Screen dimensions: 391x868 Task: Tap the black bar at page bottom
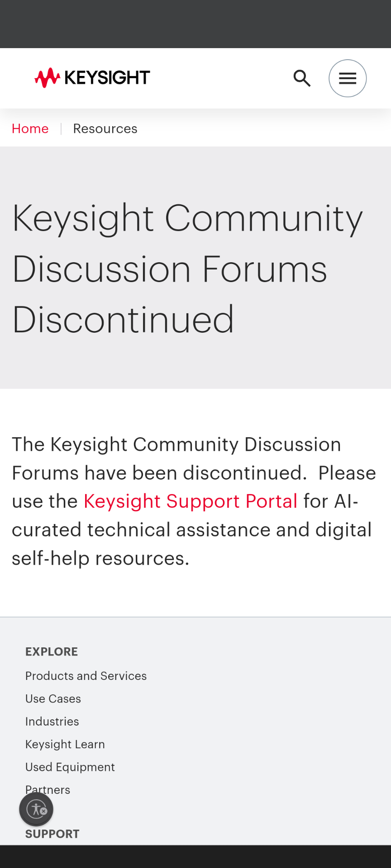tap(195, 857)
